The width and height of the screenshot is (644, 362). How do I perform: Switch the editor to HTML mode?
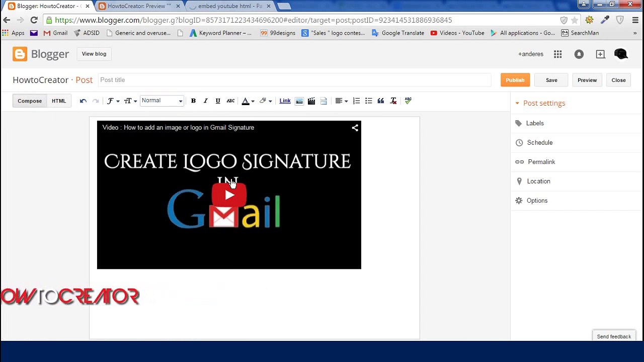(59, 101)
